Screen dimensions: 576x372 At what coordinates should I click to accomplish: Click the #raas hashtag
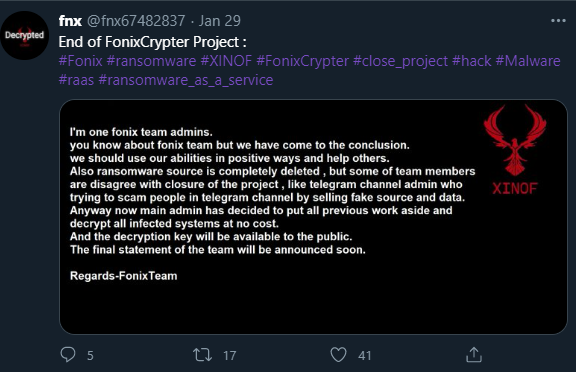76,80
